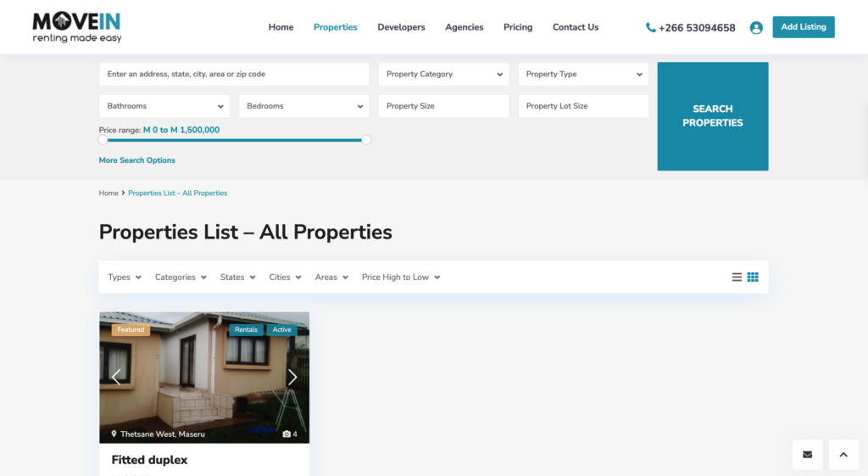
Task: Open the Price High to Low sort dropdown
Action: tap(401, 277)
